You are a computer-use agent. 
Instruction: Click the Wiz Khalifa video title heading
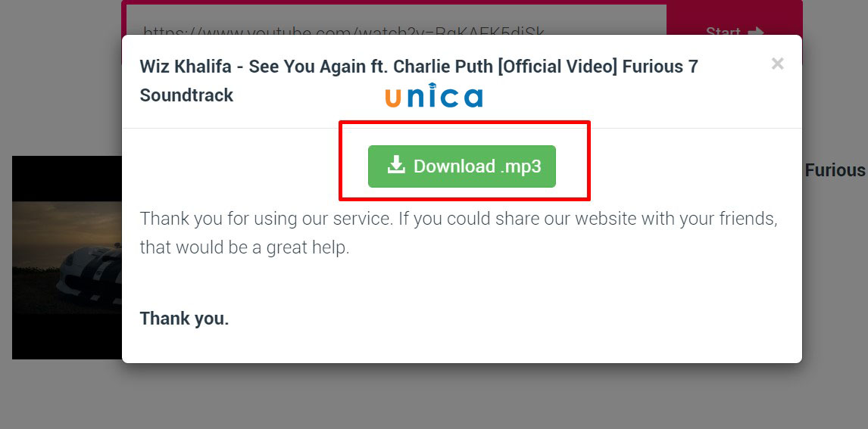click(419, 81)
